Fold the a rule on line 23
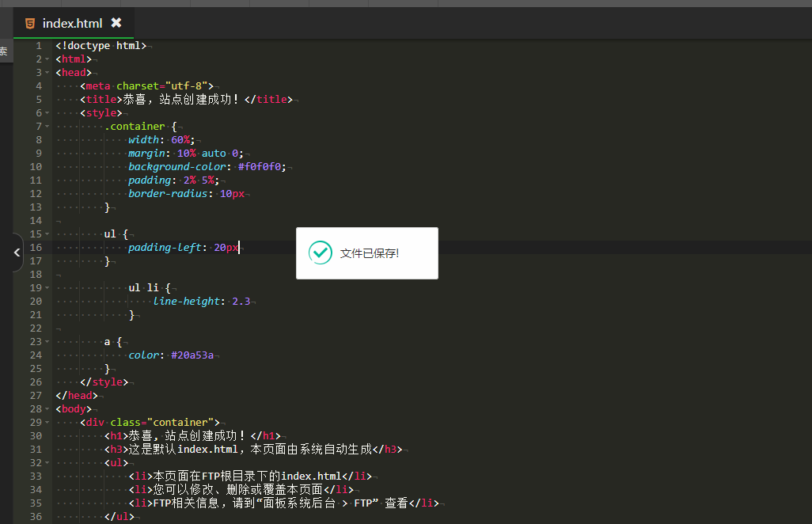812x524 pixels. tap(47, 342)
